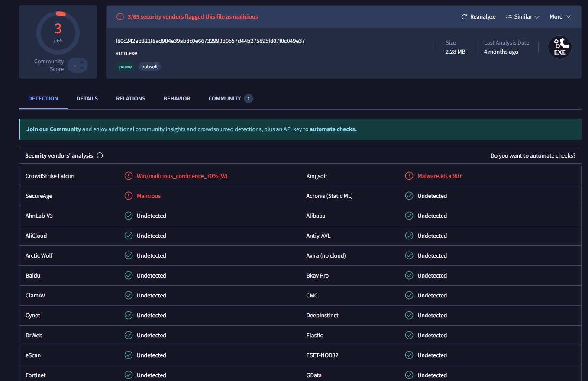The width and height of the screenshot is (588, 381).
Task: Click the green check icon for AliCloud
Action: pyautogui.click(x=129, y=236)
